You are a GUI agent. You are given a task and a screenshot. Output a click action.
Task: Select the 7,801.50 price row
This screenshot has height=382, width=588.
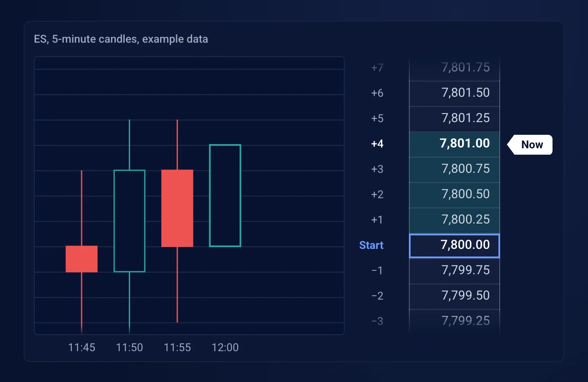[x=455, y=93]
